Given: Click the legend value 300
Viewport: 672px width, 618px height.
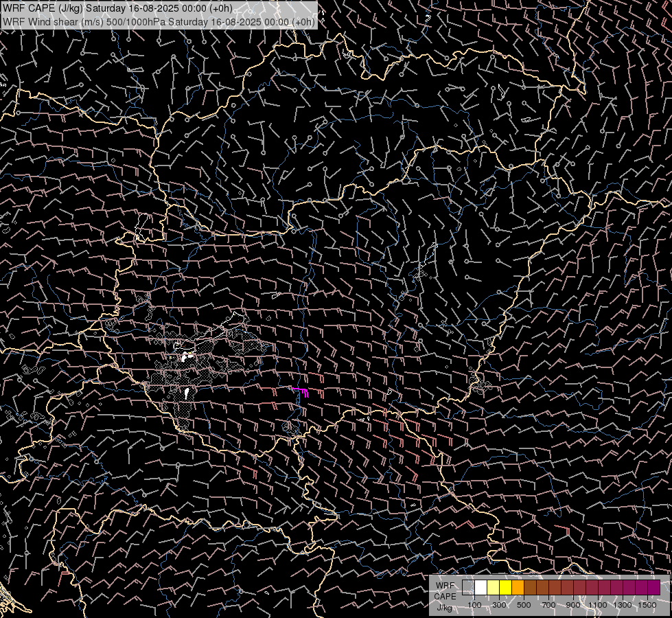Looking at the screenshot, I should click(499, 605).
